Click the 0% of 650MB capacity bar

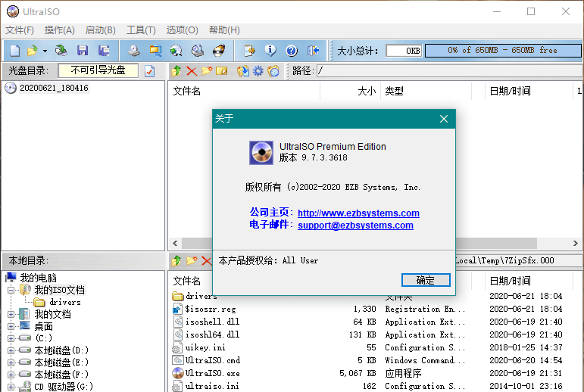click(x=503, y=50)
